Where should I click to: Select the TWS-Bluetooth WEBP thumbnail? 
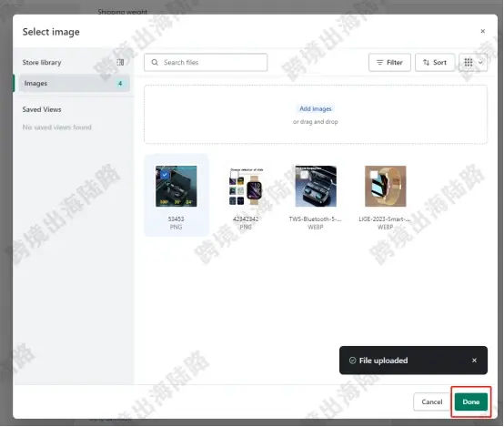(x=316, y=187)
